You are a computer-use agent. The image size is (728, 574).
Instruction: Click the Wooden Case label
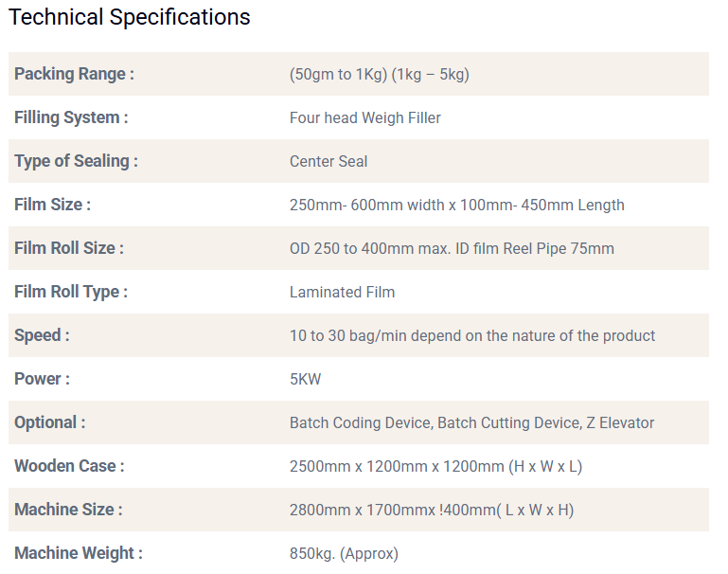[69, 466]
